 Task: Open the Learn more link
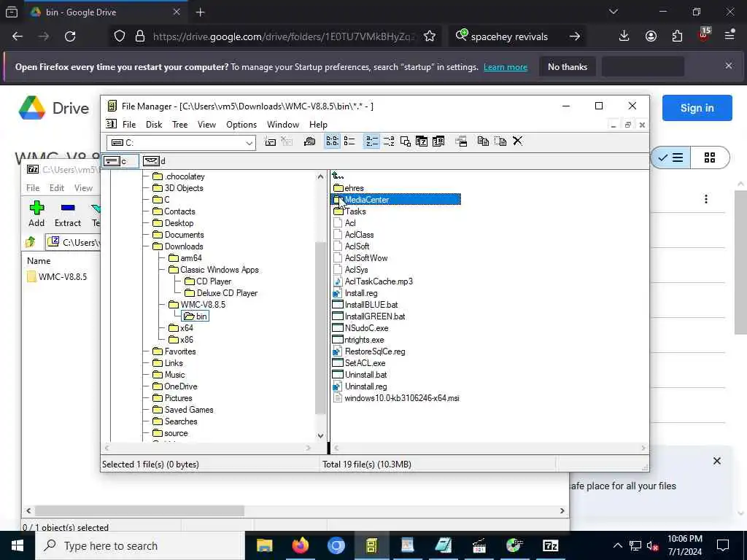tap(506, 67)
